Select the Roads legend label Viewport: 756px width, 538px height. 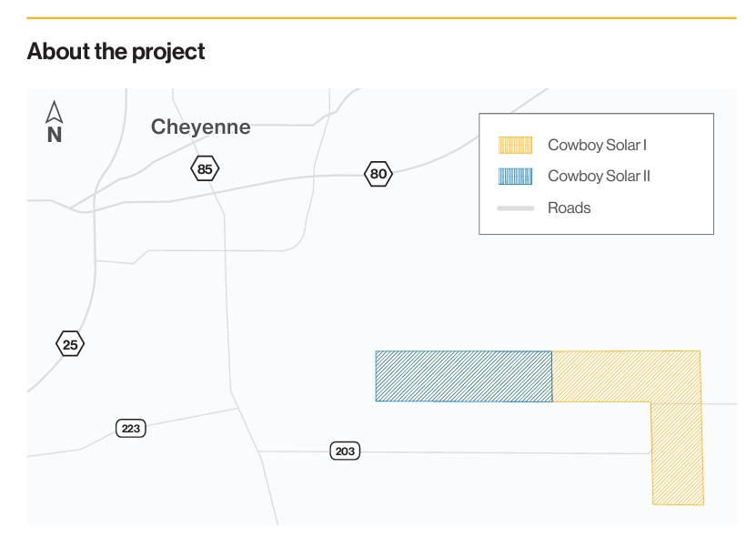(x=569, y=208)
